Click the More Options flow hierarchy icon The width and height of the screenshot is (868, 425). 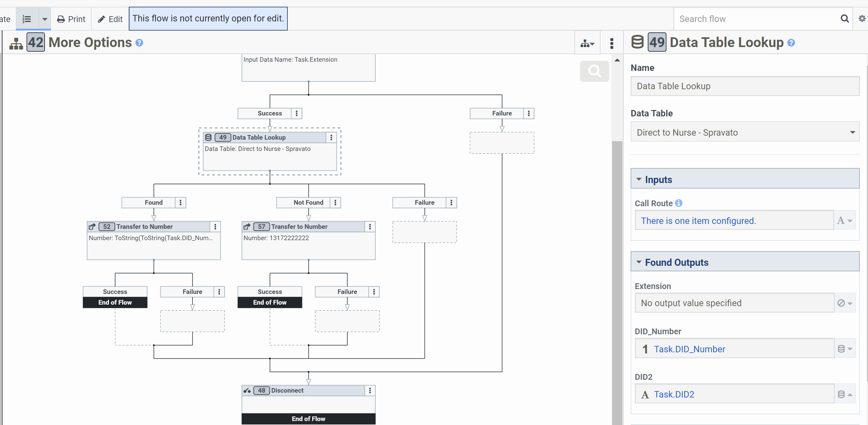pyautogui.click(x=16, y=43)
